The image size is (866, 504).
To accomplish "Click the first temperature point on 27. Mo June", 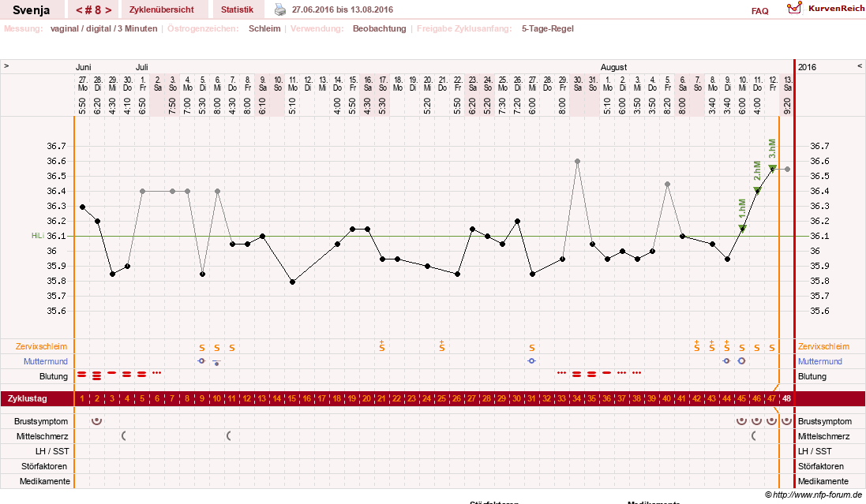I will (82, 207).
